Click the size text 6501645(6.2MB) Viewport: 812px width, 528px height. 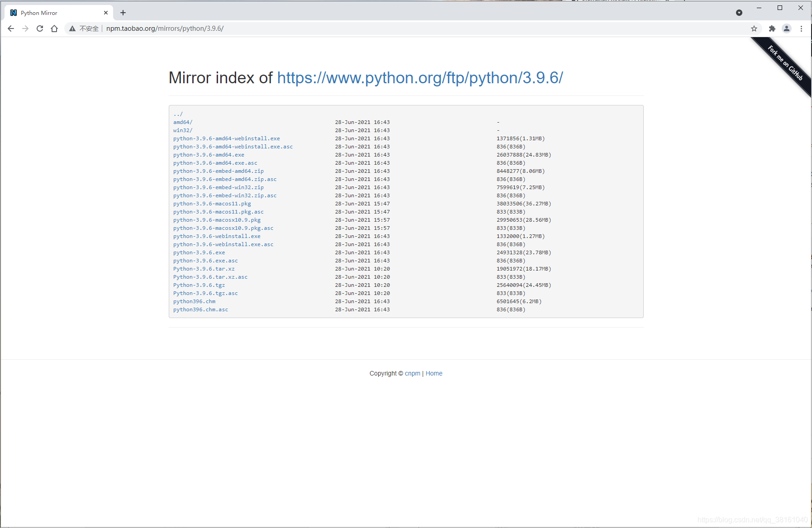coord(519,301)
